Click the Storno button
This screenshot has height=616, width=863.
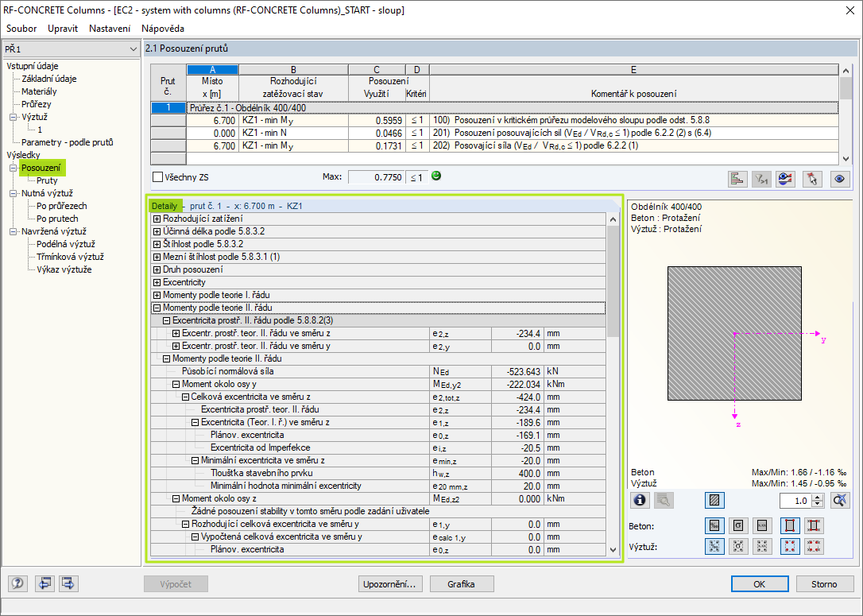[x=824, y=584]
